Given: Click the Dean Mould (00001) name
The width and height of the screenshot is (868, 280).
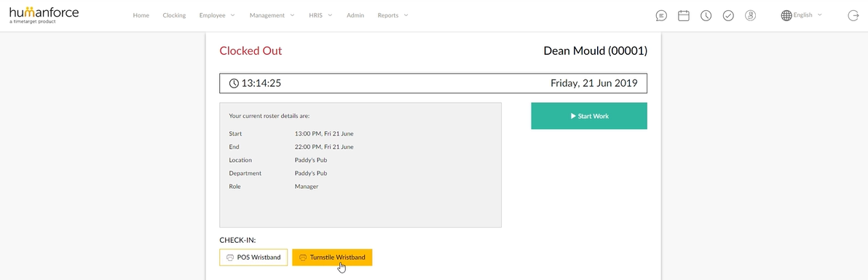Looking at the screenshot, I should click(595, 50).
